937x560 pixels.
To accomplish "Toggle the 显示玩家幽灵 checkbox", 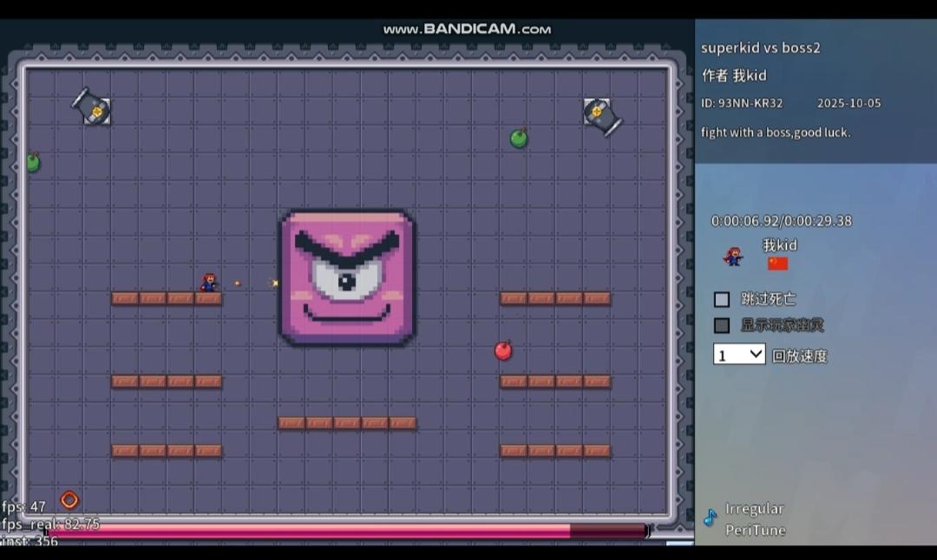I will (722, 325).
